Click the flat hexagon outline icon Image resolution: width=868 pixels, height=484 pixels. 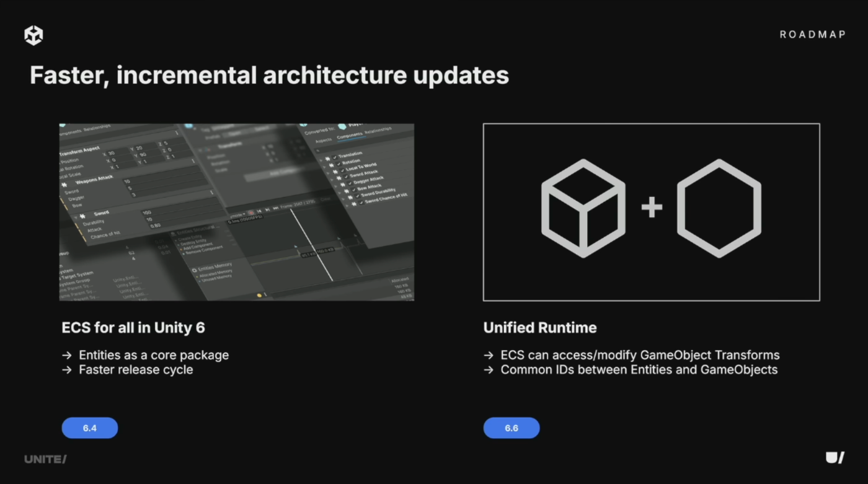point(719,208)
